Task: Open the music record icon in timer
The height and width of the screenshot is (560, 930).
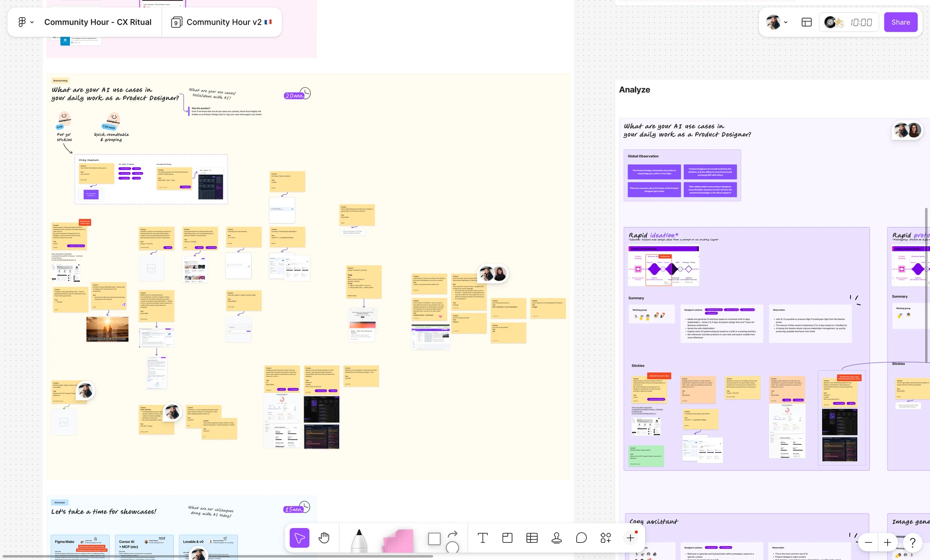Action: coord(830,22)
